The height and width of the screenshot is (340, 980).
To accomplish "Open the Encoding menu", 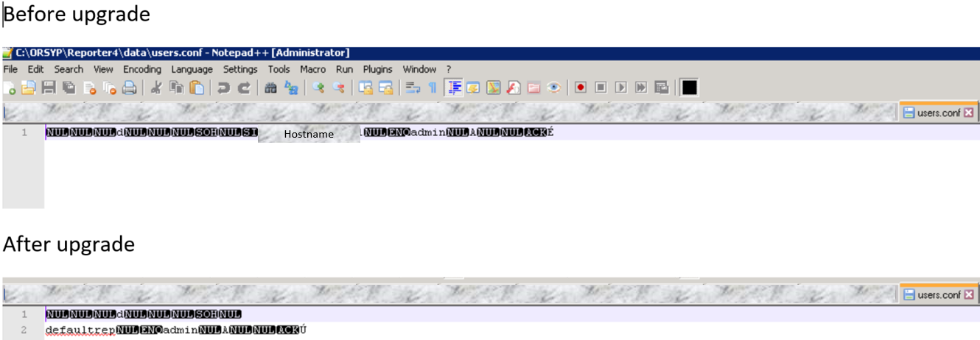I will [142, 69].
